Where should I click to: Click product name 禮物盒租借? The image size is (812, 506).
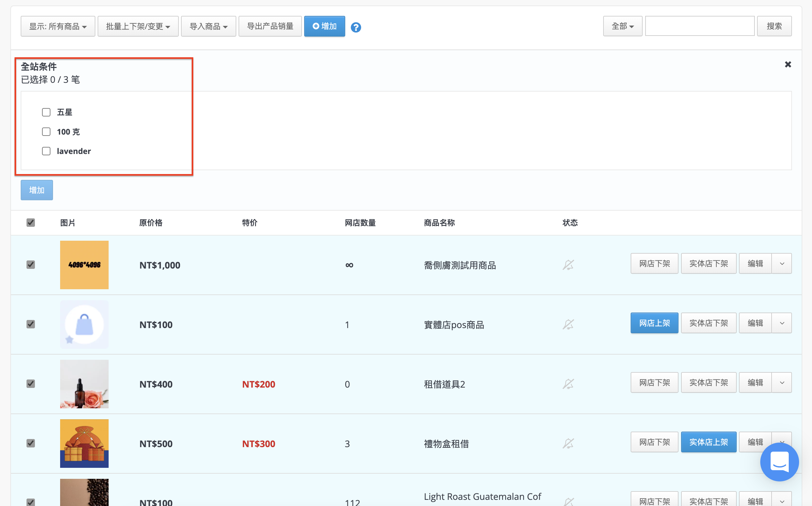[x=446, y=444]
